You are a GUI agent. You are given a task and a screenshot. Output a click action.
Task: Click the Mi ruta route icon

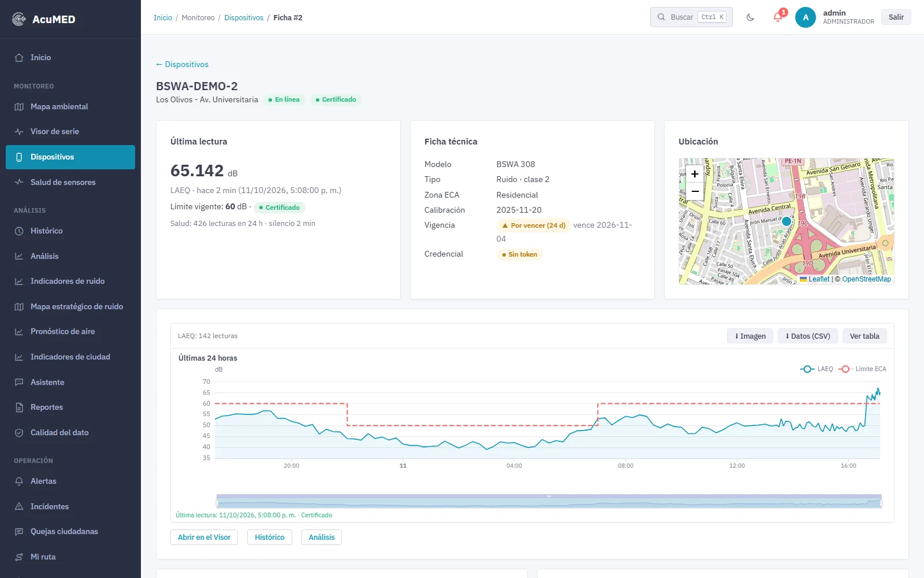[19, 557]
